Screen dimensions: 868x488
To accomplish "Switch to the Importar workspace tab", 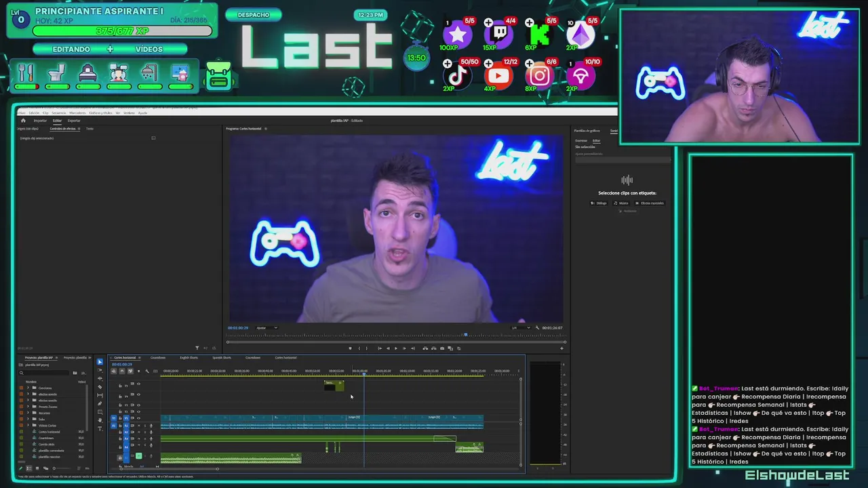I will 40,121.
